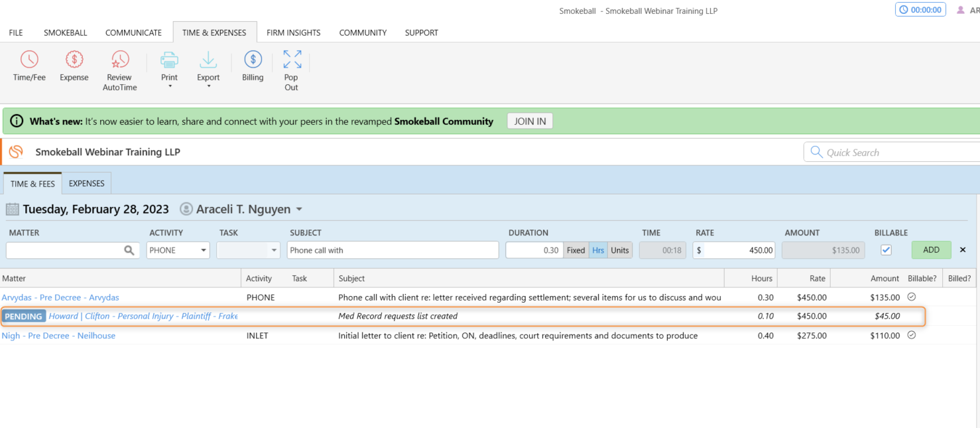The width and height of the screenshot is (980, 428).
Task: Open the Billing tool
Action: (x=253, y=66)
